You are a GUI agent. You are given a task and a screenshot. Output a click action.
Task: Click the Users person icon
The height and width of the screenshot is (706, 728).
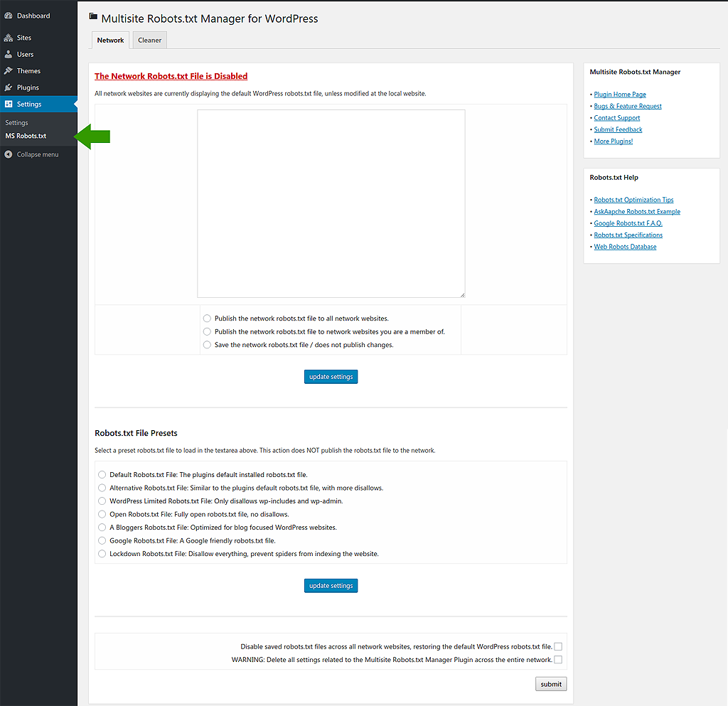(x=9, y=54)
